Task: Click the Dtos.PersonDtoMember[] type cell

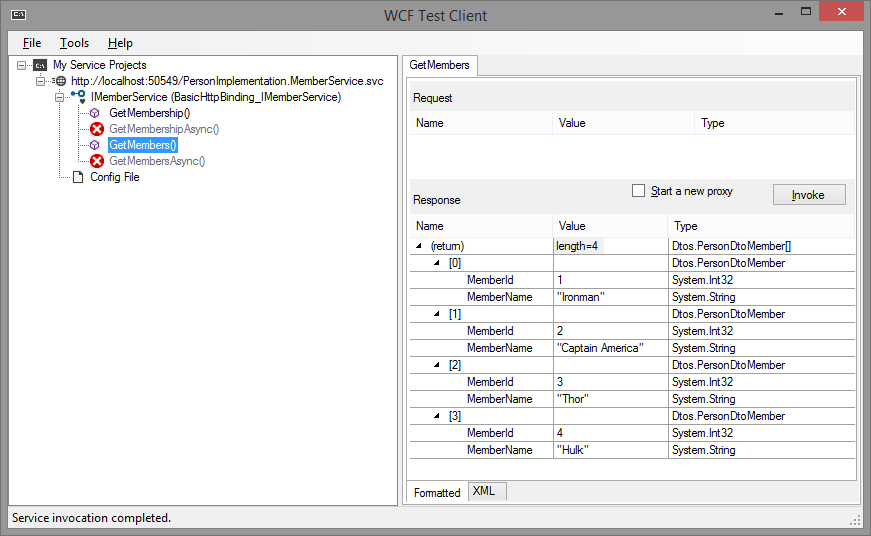Action: coord(762,246)
